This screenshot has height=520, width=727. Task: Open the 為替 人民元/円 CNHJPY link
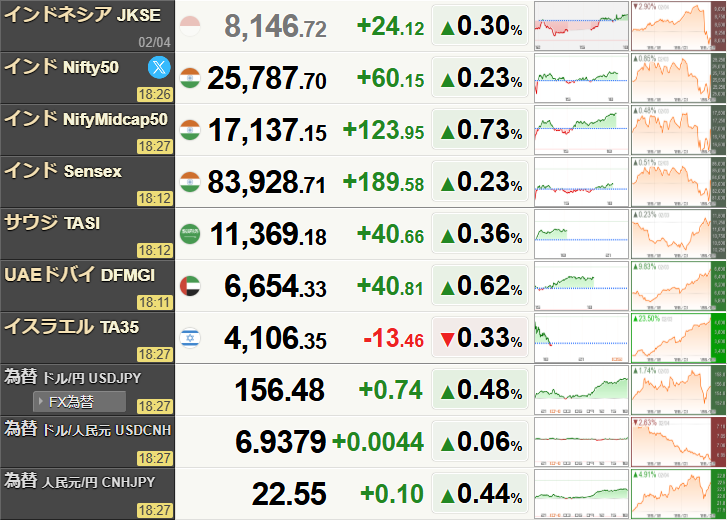tap(79, 481)
